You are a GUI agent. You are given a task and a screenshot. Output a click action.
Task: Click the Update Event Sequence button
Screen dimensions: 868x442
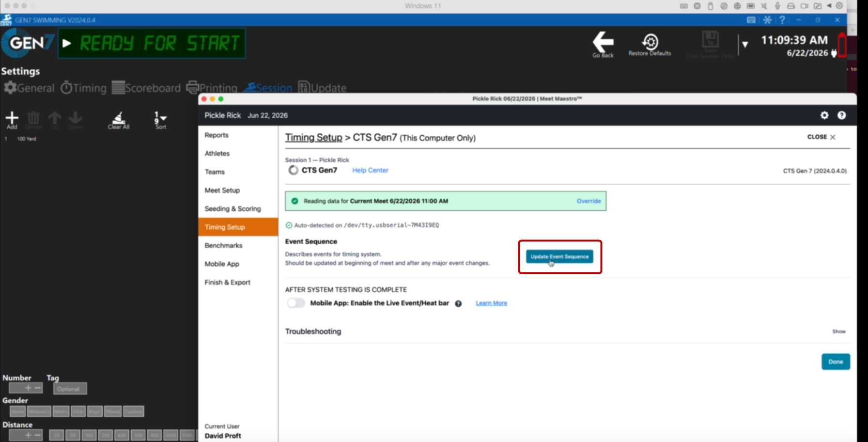coord(559,257)
